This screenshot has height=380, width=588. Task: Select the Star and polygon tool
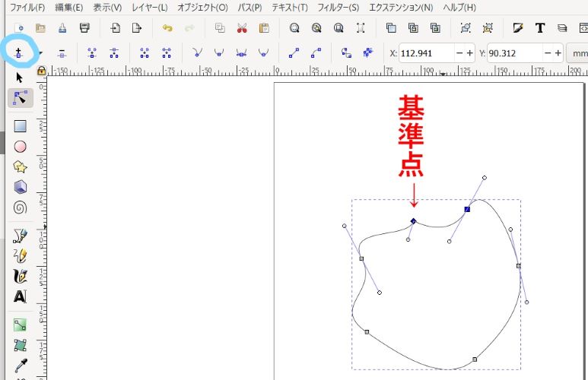21,166
